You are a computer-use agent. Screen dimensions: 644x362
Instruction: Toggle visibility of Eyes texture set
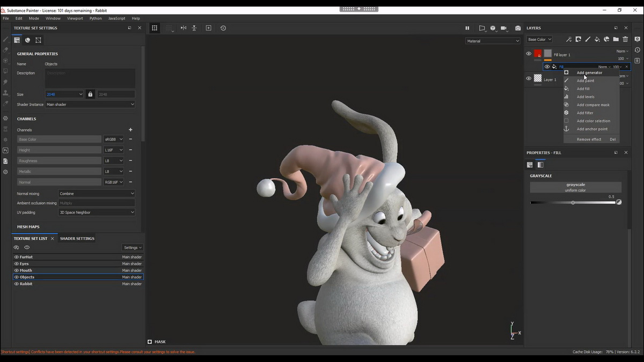[x=17, y=264]
